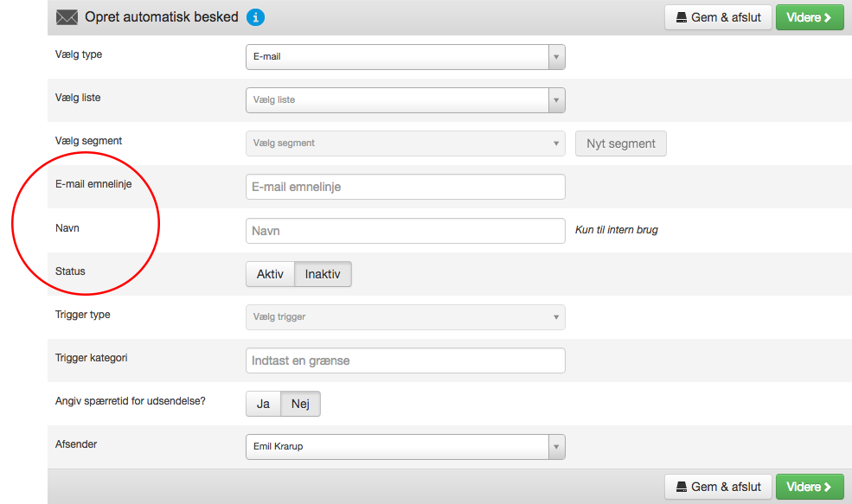Viewport: 852px width, 504px height.
Task: Click the Nyt segment button
Action: [x=620, y=144]
